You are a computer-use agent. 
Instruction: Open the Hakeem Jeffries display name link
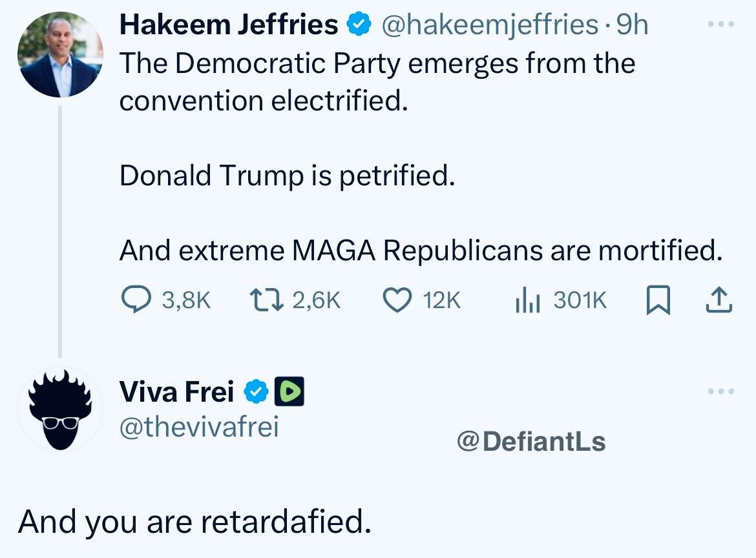pos(229,25)
